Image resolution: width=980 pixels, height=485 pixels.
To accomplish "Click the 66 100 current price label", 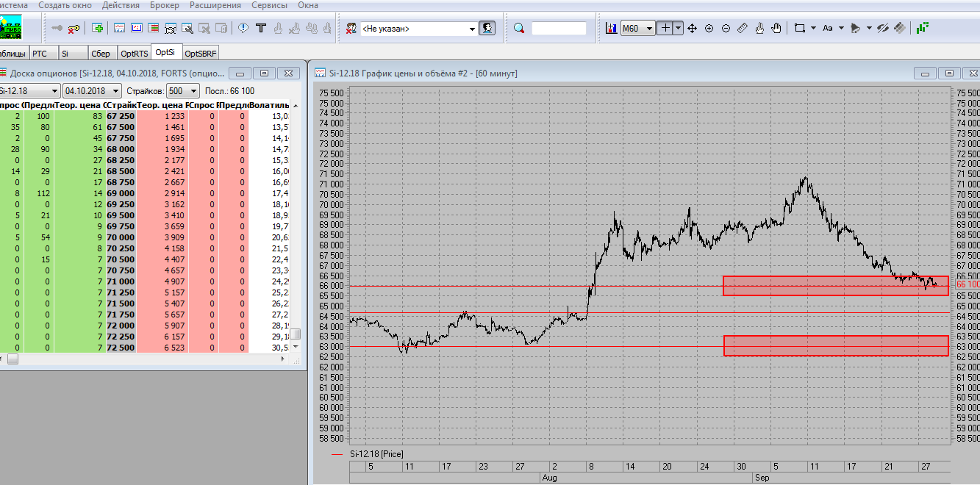I will pyautogui.click(x=967, y=284).
